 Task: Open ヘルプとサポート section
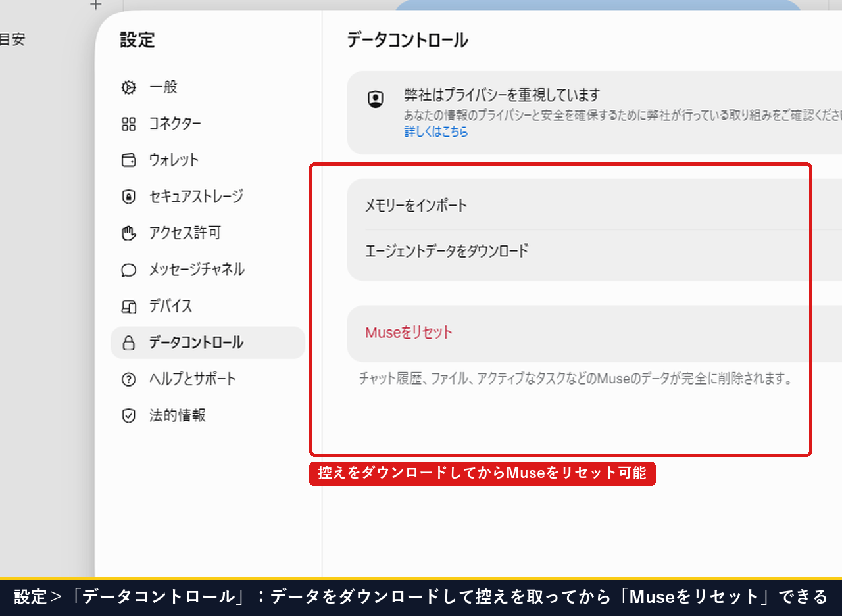point(208,379)
